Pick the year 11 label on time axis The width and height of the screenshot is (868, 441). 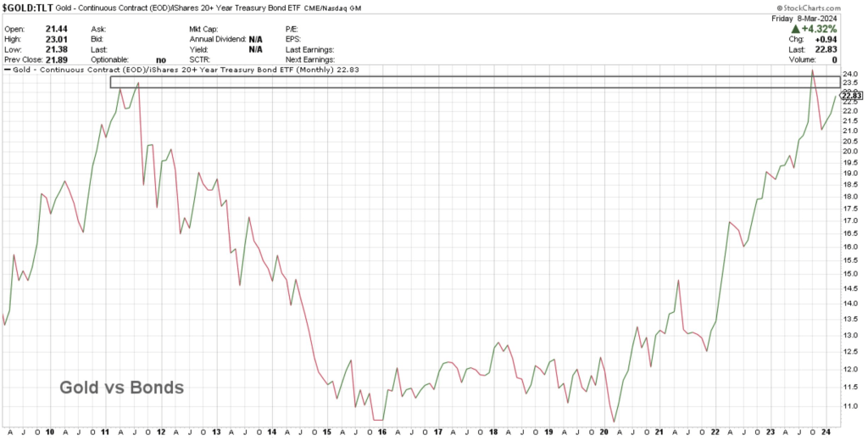click(106, 431)
